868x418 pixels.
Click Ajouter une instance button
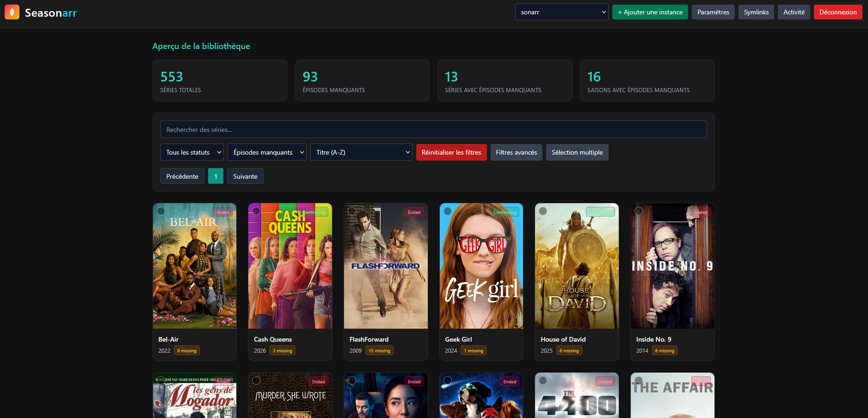click(x=650, y=12)
